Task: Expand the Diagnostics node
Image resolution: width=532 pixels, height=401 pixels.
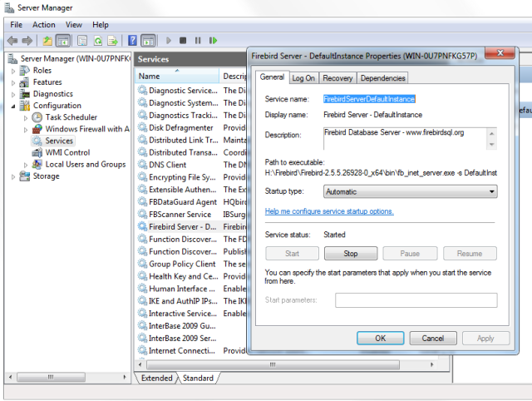Action: tap(13, 94)
